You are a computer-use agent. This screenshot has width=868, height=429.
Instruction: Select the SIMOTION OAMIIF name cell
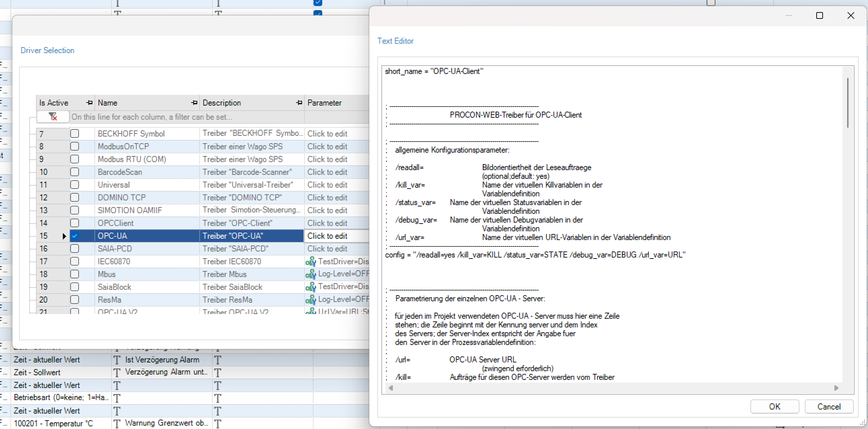click(147, 210)
